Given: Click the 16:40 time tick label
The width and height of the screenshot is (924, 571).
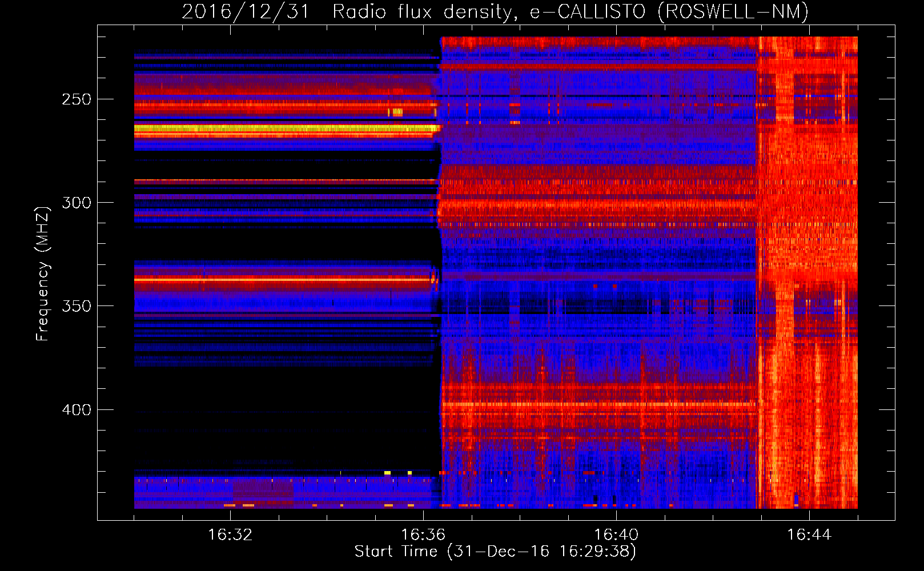Looking at the screenshot, I should (616, 534).
